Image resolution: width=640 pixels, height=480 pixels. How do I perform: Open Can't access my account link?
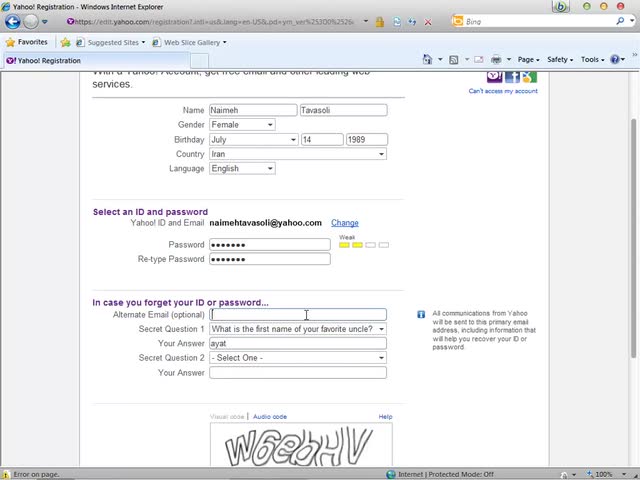tap(503, 91)
